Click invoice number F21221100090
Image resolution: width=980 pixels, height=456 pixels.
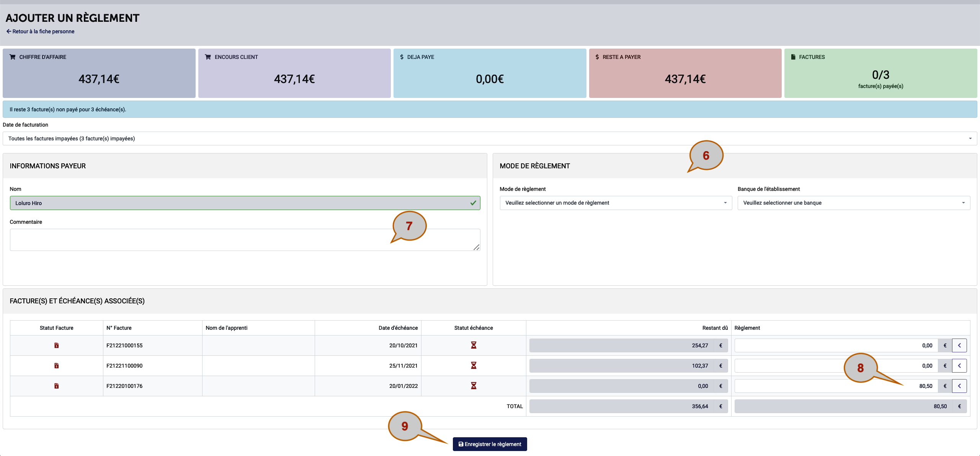pos(124,366)
